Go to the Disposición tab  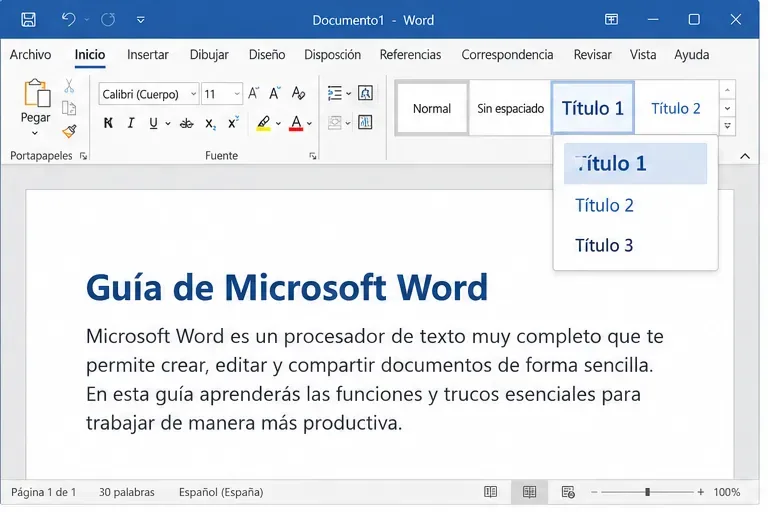pos(333,54)
